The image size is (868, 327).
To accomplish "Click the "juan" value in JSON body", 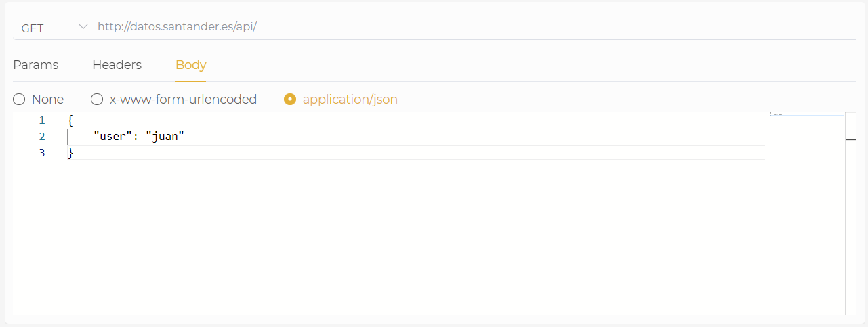I will coord(165,137).
